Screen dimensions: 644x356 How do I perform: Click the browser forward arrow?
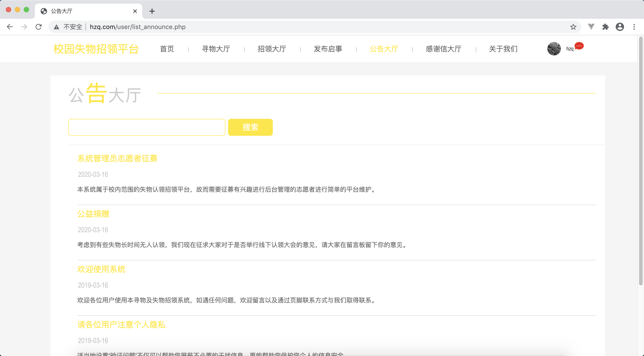[x=24, y=27]
